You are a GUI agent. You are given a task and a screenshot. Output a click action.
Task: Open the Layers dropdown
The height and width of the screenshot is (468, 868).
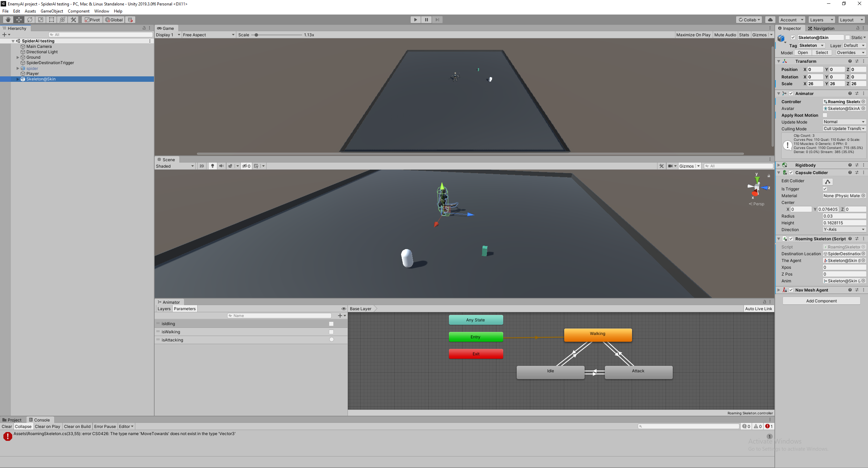coord(821,20)
